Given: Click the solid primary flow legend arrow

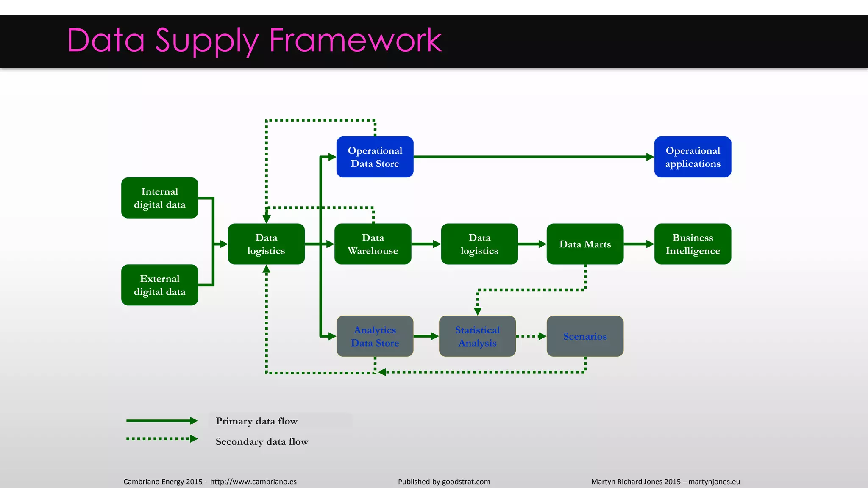Looking at the screenshot, I should coord(162,421).
